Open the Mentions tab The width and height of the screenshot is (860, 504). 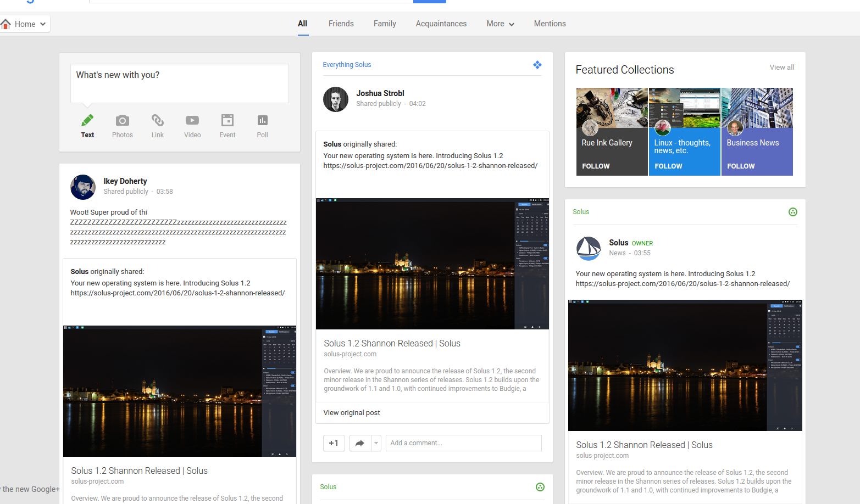click(550, 24)
